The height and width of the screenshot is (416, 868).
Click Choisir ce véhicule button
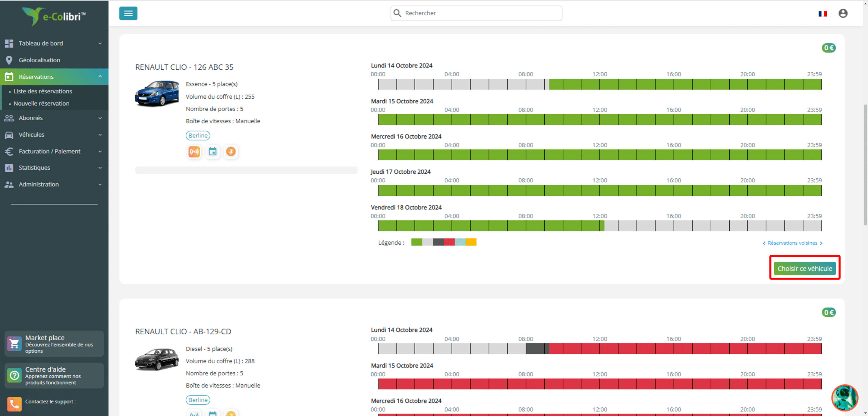tap(805, 269)
